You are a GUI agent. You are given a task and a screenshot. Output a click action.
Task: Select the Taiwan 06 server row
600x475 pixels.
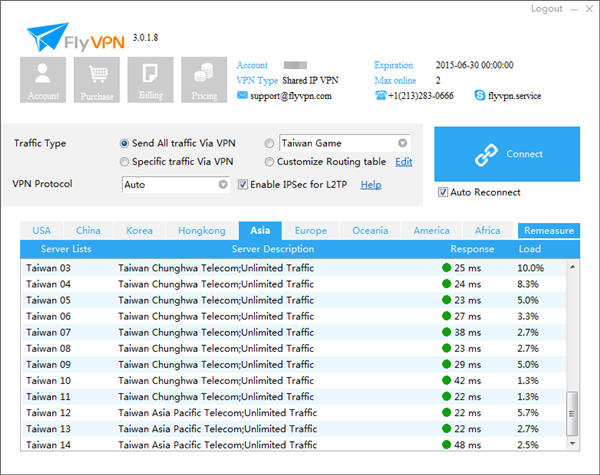(x=293, y=316)
